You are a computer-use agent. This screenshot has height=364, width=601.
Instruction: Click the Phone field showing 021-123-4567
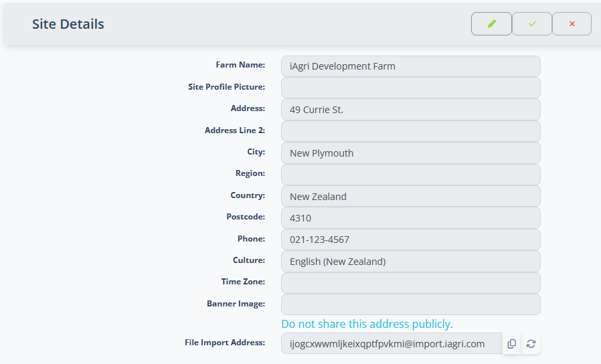410,240
